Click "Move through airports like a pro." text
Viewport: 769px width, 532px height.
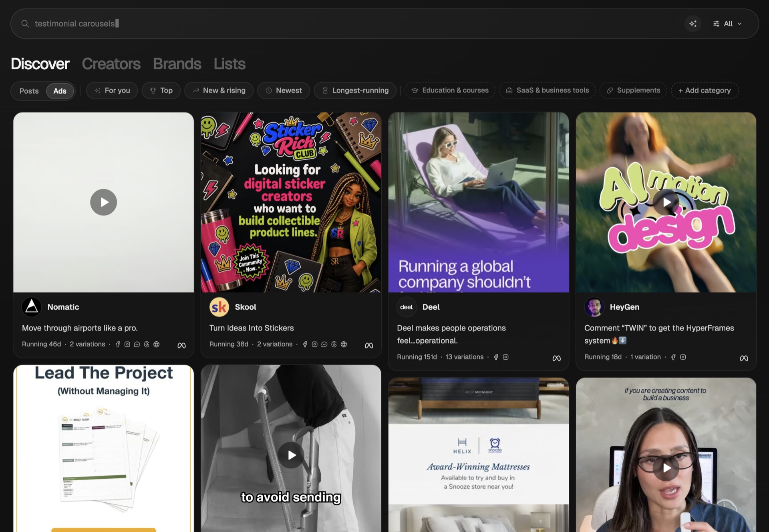(x=80, y=328)
